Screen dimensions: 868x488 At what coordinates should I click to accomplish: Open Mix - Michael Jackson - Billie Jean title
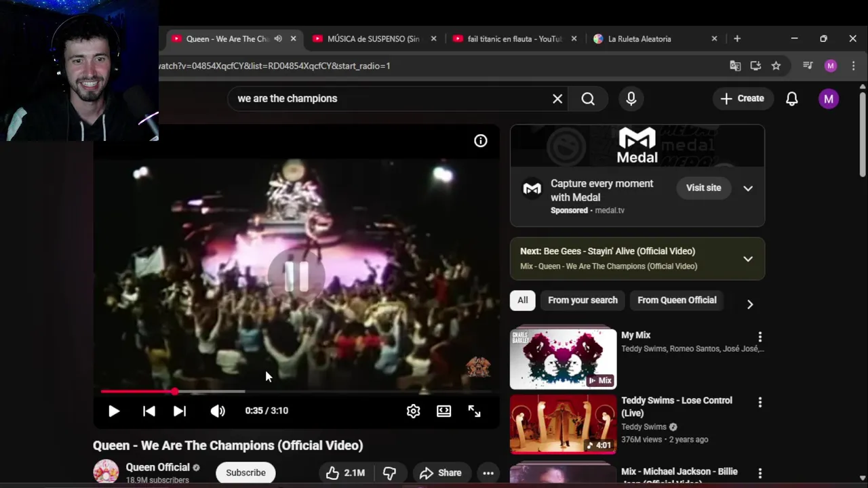pyautogui.click(x=679, y=476)
